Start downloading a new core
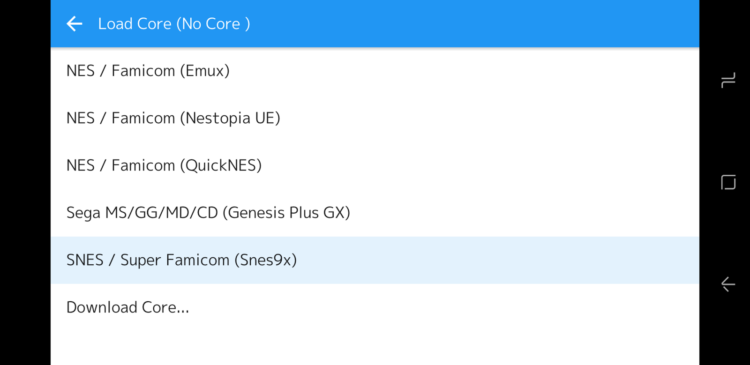Screen dimensions: 750x365 pyautogui.click(x=375, y=307)
